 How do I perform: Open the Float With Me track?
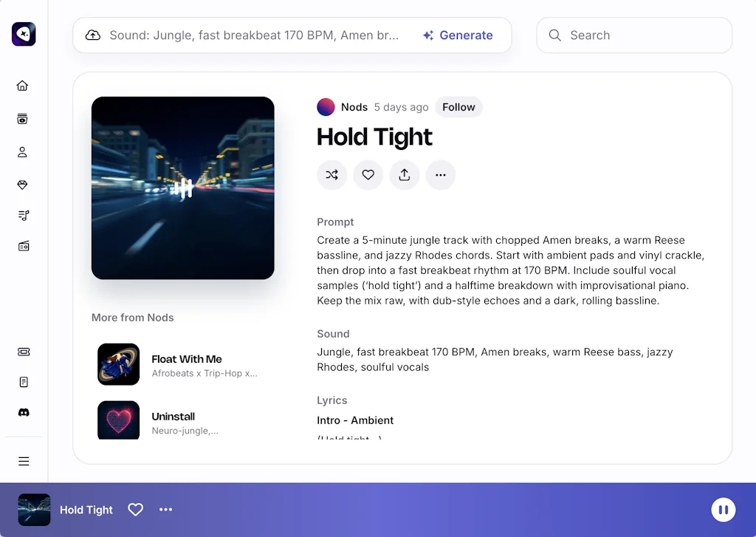(x=186, y=360)
